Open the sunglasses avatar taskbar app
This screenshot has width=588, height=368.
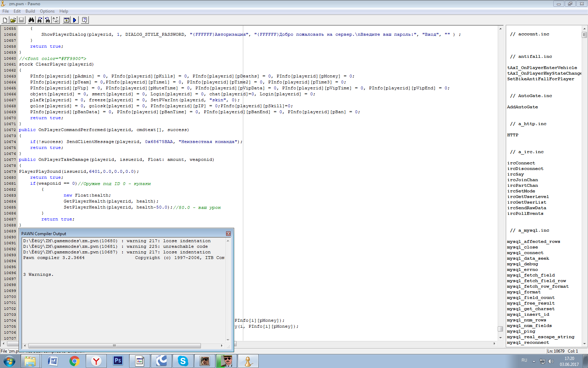click(x=226, y=361)
